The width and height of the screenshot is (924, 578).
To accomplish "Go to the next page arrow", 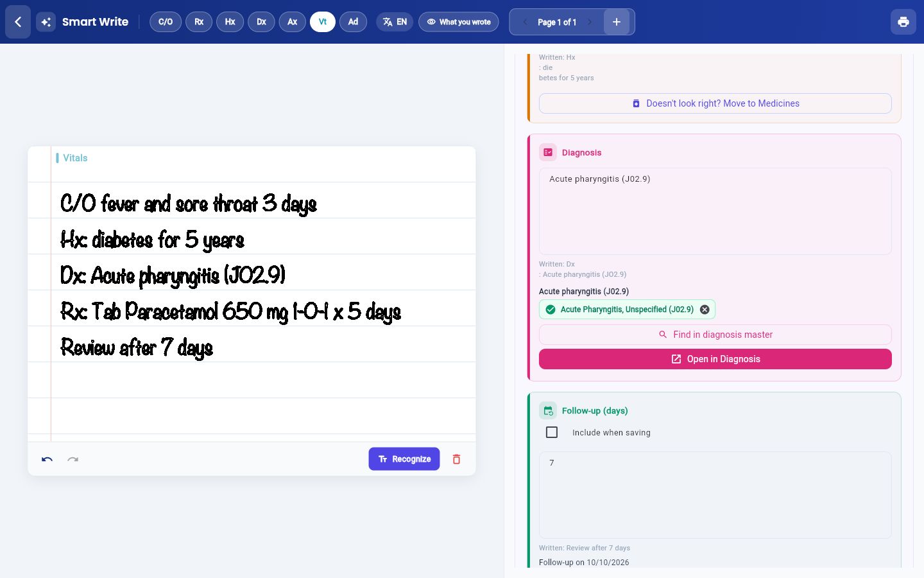I will point(590,22).
